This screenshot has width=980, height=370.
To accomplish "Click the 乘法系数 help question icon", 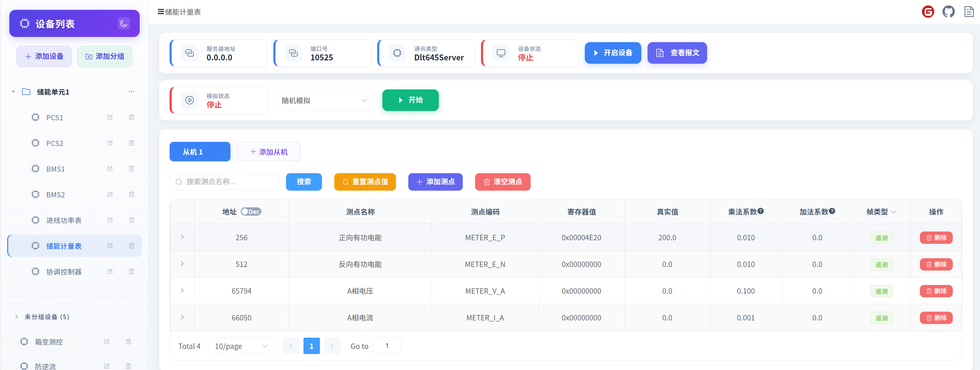I will 761,211.
